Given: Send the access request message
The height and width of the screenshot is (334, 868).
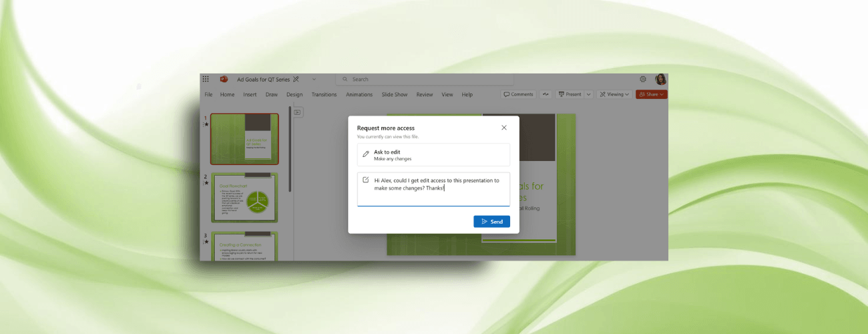Looking at the screenshot, I should coord(491,222).
